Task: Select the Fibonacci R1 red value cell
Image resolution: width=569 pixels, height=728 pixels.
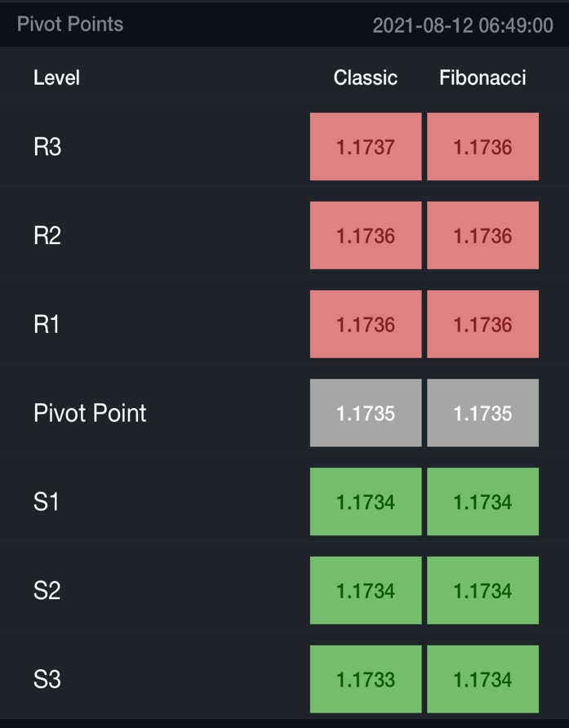Action: coord(482,325)
